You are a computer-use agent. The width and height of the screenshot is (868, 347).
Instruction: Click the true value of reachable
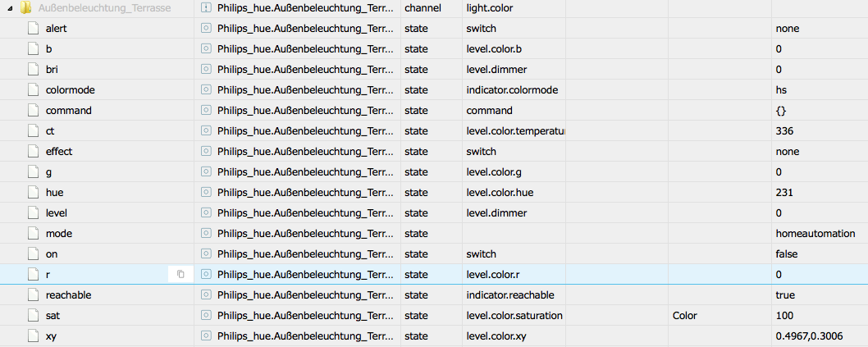point(785,295)
